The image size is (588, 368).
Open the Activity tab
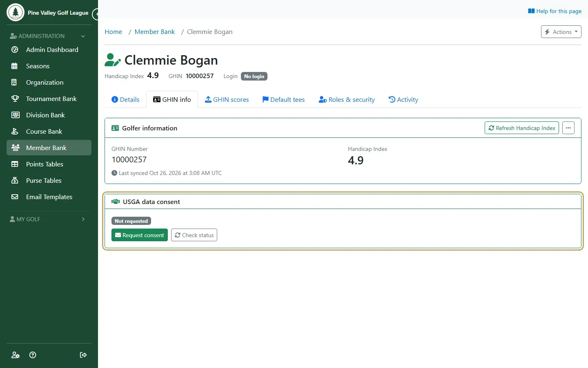pyautogui.click(x=403, y=99)
